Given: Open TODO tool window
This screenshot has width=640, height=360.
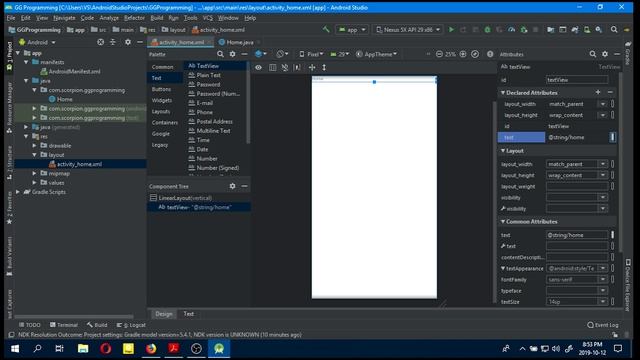Looking at the screenshot, I should (x=29, y=325).
